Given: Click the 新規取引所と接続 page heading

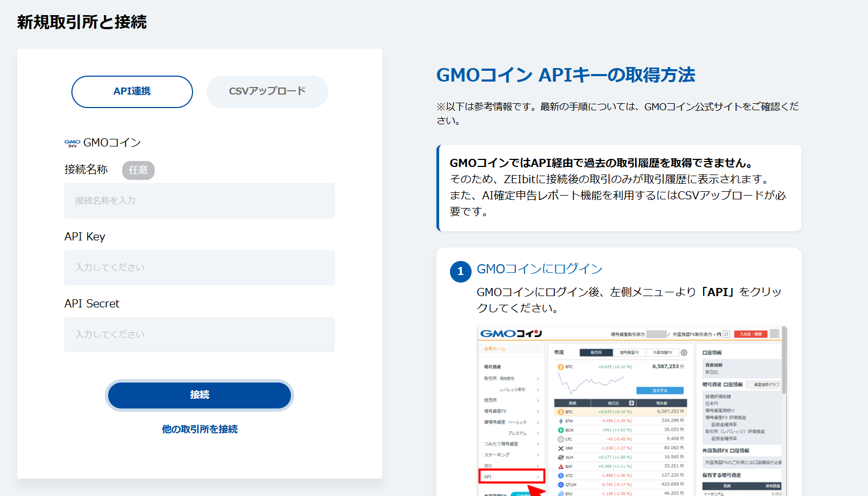Looking at the screenshot, I should tap(82, 22).
